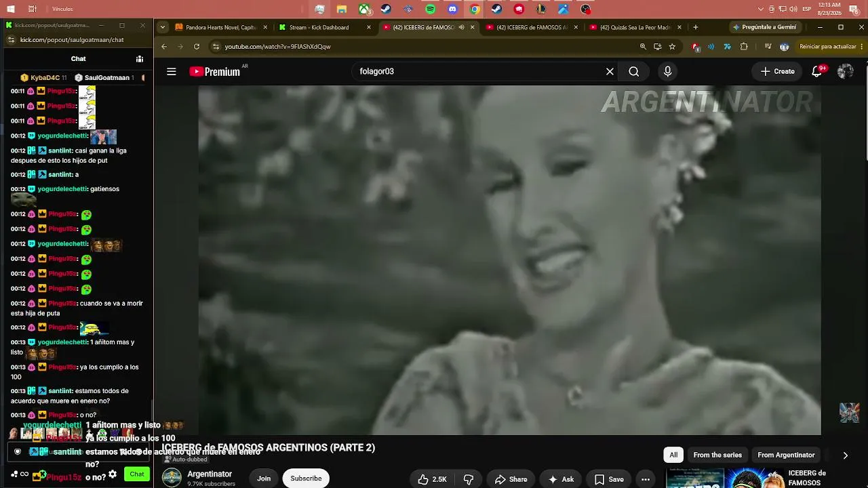Select the 'From the series' chip

point(717,455)
